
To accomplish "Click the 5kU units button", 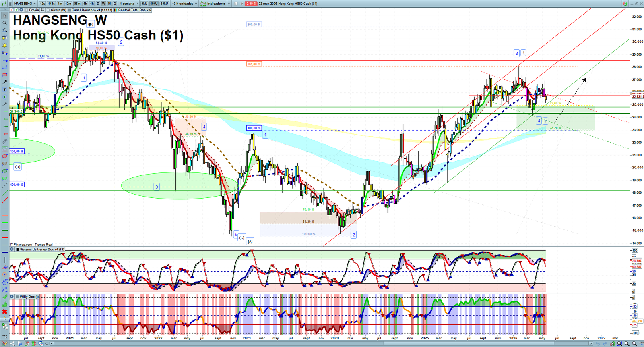I will pos(144,4).
